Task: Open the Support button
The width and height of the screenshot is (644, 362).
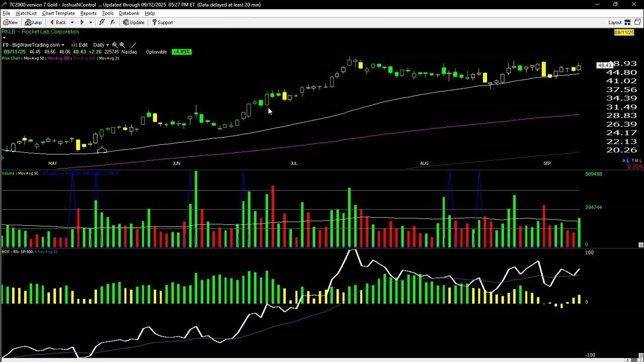Action: coord(162,22)
